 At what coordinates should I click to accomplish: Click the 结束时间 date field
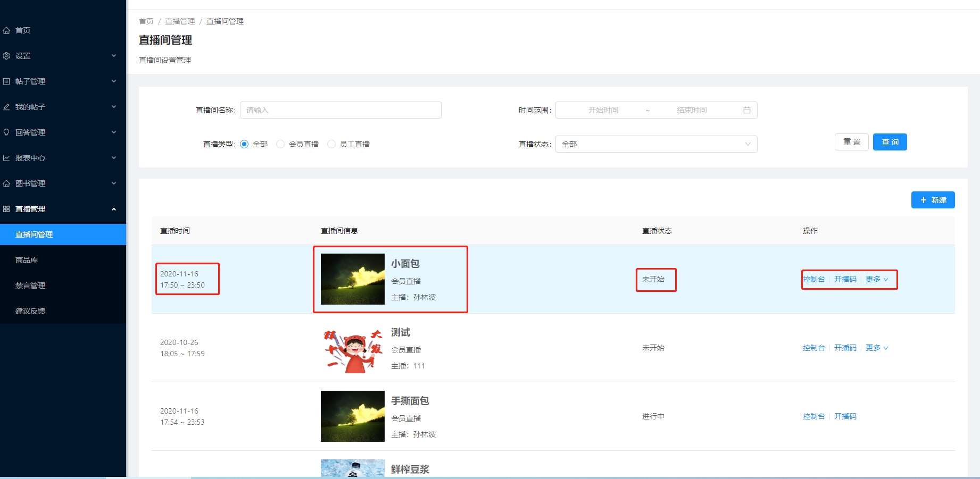pyautogui.click(x=692, y=110)
